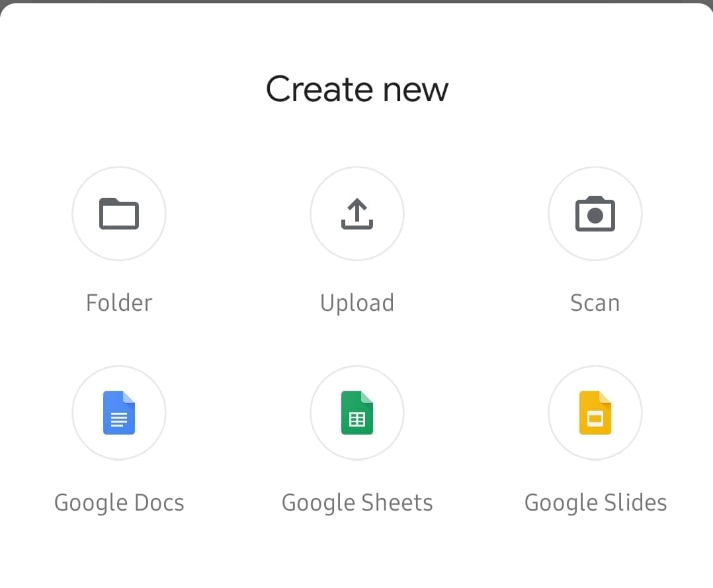Create a new spreadsheet via Sheets icon
713x588 pixels.
click(357, 413)
